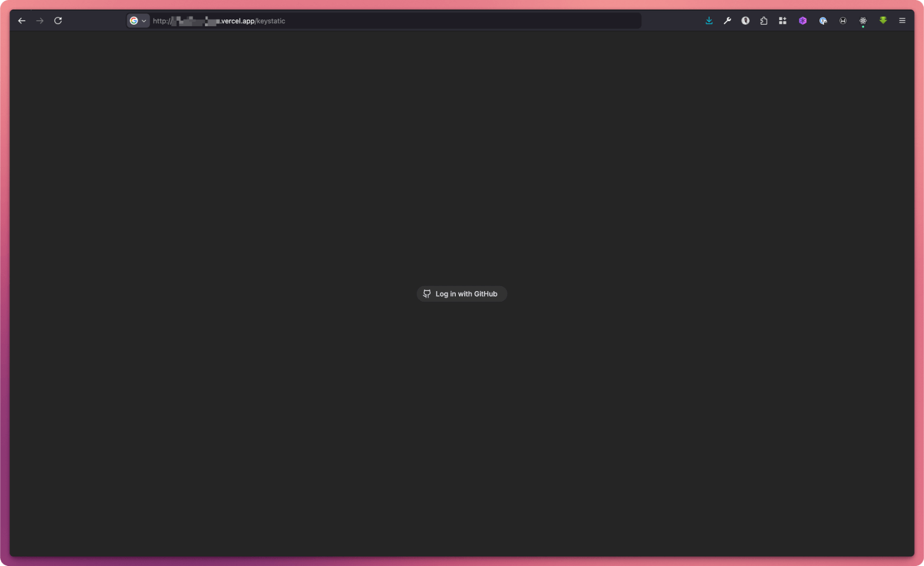The width and height of the screenshot is (924, 566).
Task: Select the address bar URL
Action: (391, 21)
